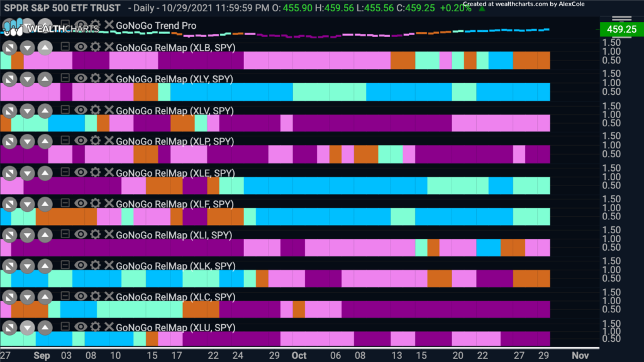Toggle visibility of XLI RelMap
Screen dimensions: 644x362
(80, 234)
